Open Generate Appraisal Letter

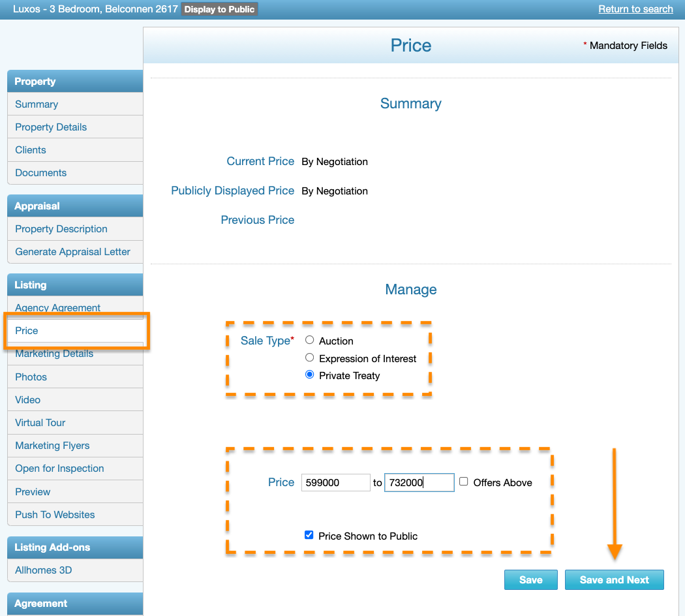pyautogui.click(x=72, y=252)
